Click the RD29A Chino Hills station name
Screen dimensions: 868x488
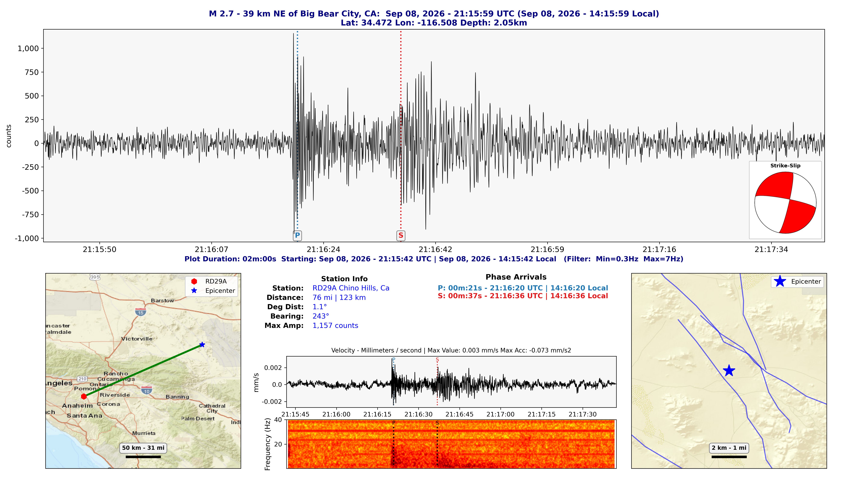[351, 288]
